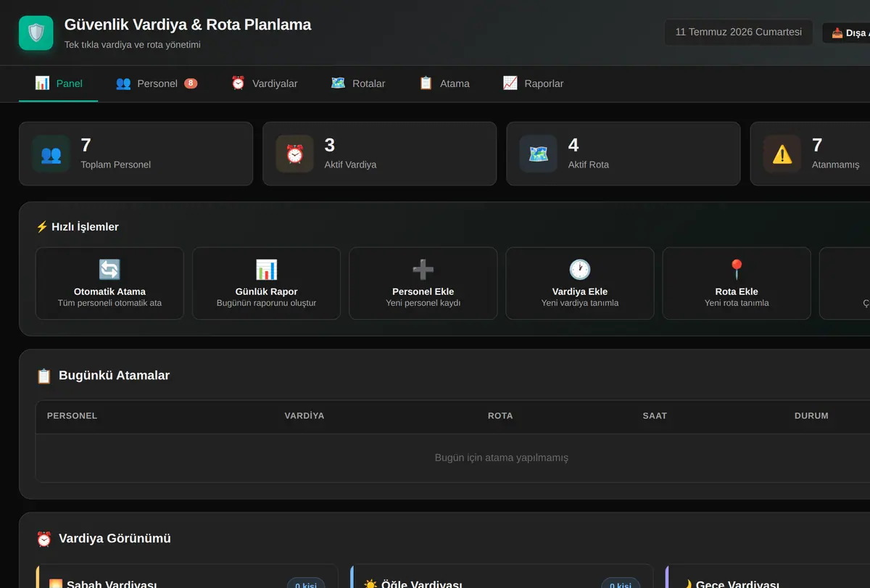Click the Otomatik Atama refresh arrows icon
The image size is (870, 588).
pyautogui.click(x=109, y=270)
